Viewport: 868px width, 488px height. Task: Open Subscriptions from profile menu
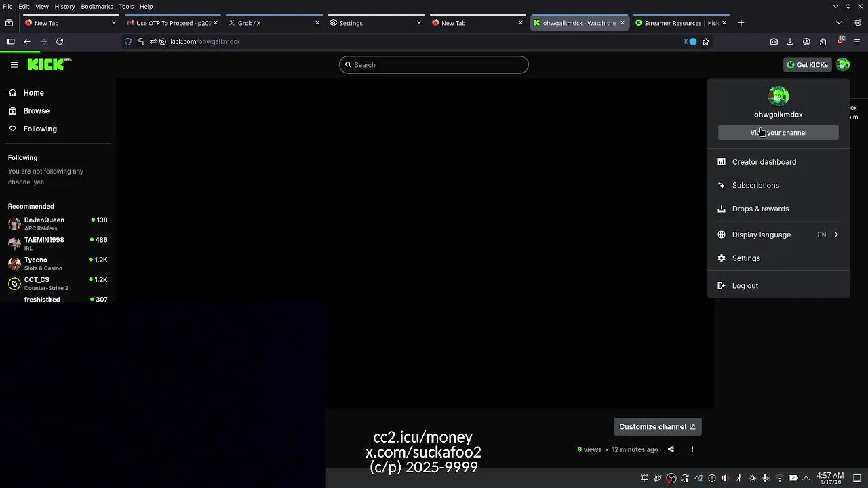tap(778, 185)
